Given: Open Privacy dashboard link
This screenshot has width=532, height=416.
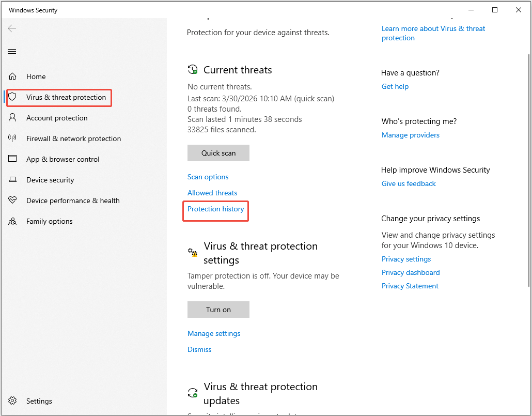Looking at the screenshot, I should coord(411,273).
